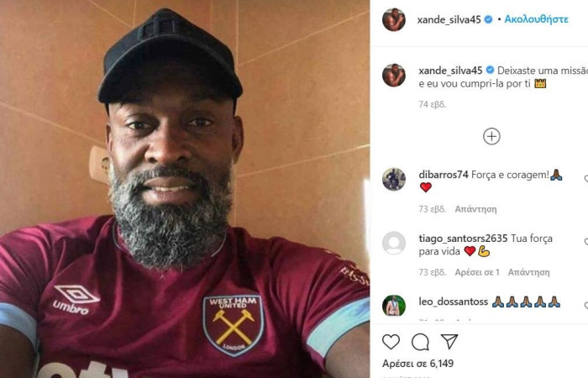
Task: Click the verified badge next to the header username
Action: point(488,19)
